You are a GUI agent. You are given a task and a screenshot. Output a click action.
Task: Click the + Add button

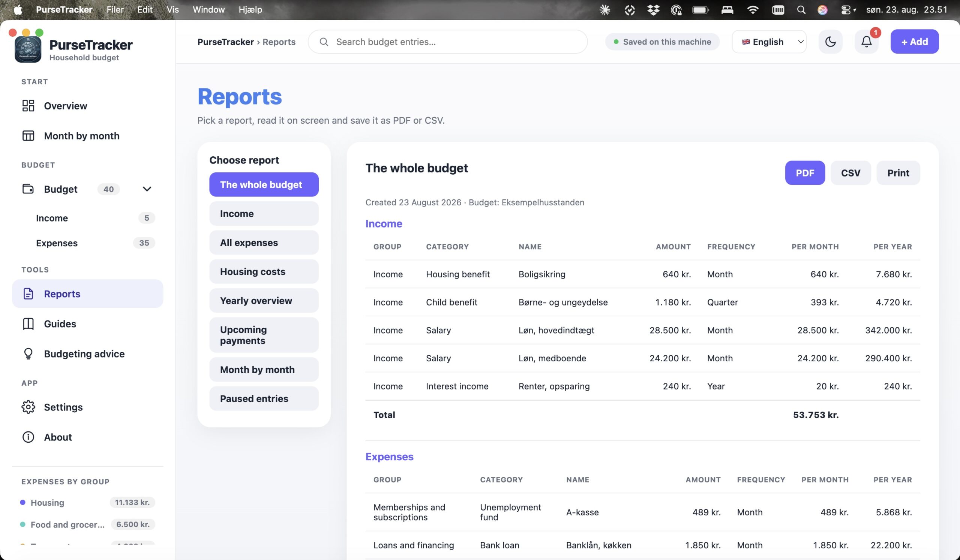[915, 42]
